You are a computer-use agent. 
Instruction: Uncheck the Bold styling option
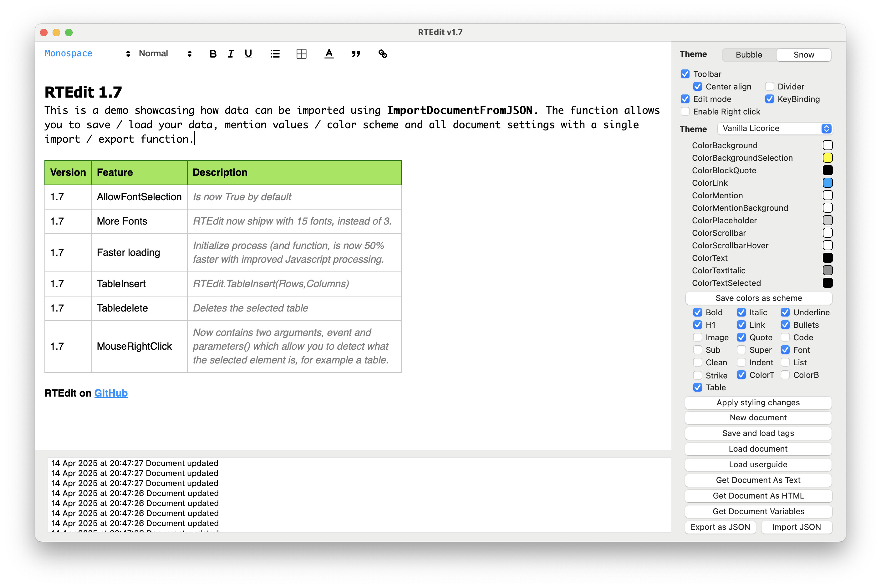[698, 312]
